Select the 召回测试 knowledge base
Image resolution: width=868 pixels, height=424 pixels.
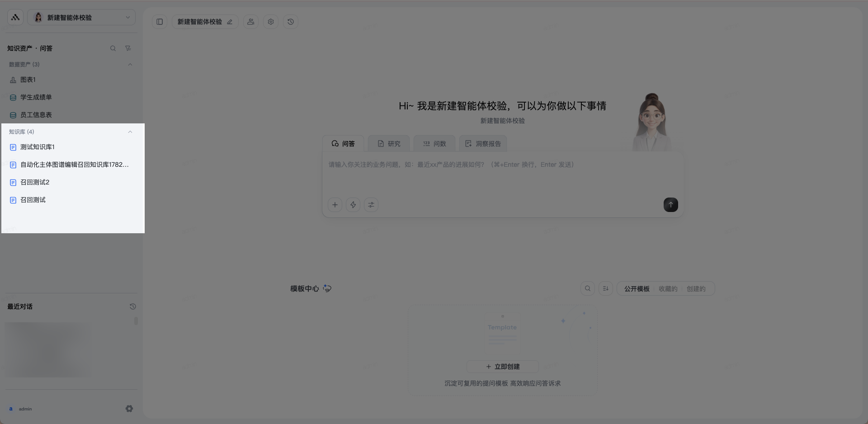[x=72, y=200]
